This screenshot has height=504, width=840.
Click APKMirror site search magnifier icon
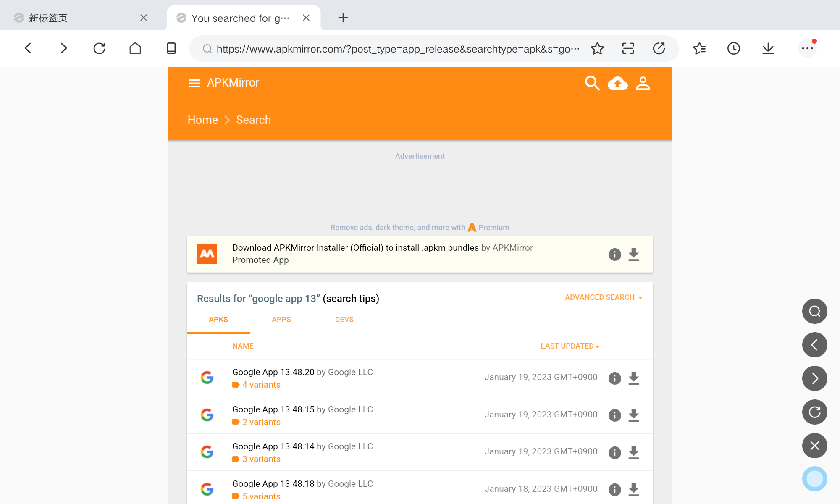tap(592, 83)
